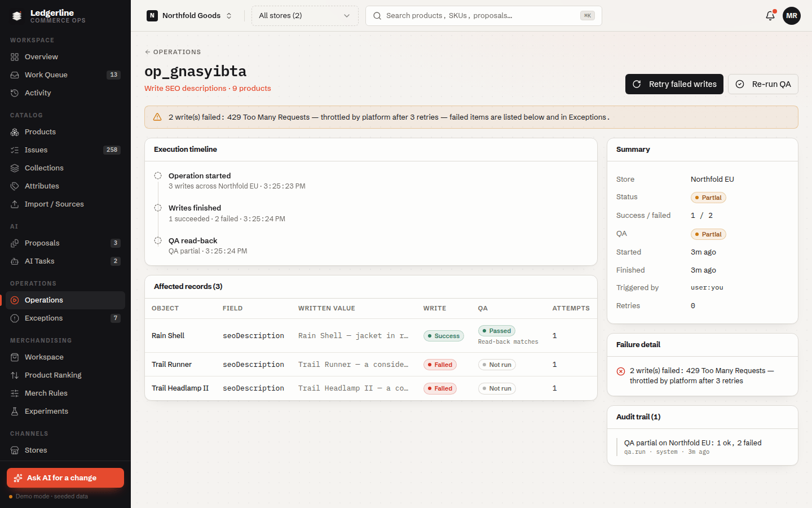Viewport: 812px width, 508px height.
Task: Click the Overview grid icon
Action: (x=15, y=57)
